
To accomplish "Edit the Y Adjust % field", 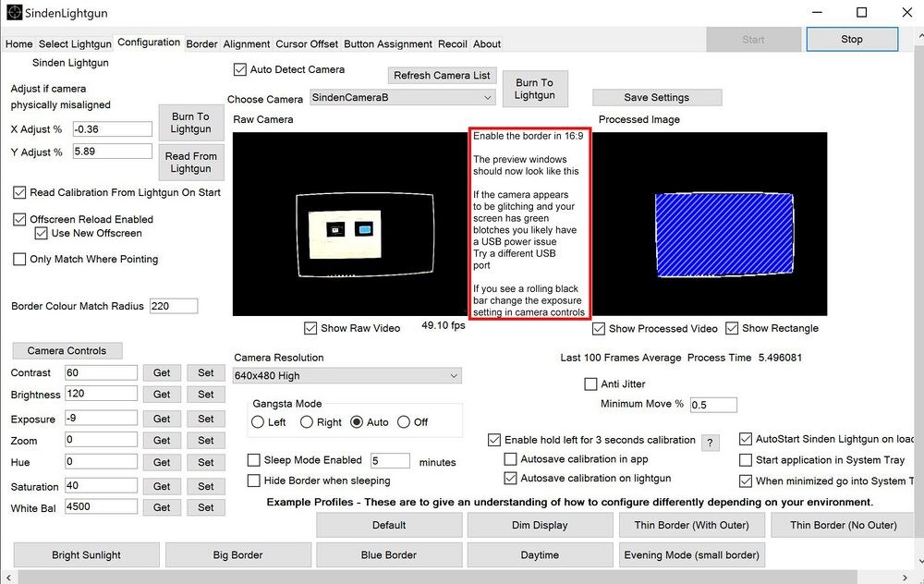I will click(112, 152).
